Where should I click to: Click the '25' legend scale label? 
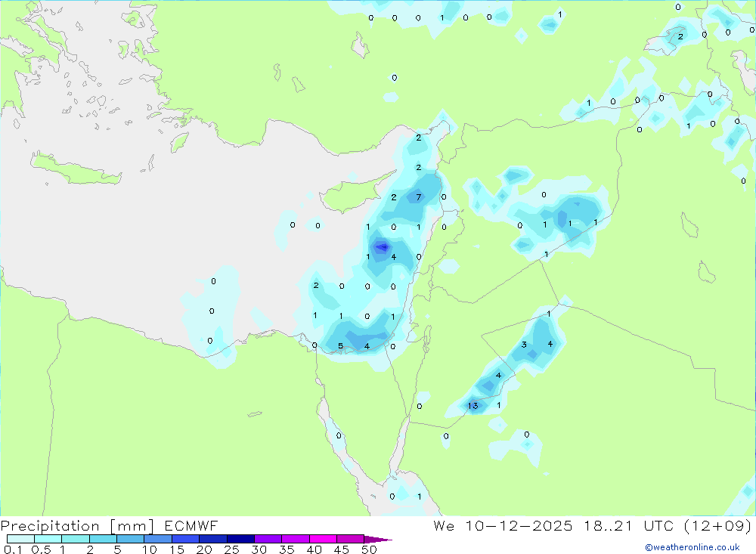[231, 549]
